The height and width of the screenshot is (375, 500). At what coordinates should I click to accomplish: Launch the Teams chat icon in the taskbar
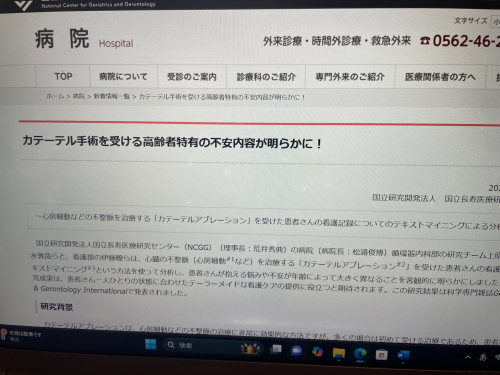pos(296,351)
